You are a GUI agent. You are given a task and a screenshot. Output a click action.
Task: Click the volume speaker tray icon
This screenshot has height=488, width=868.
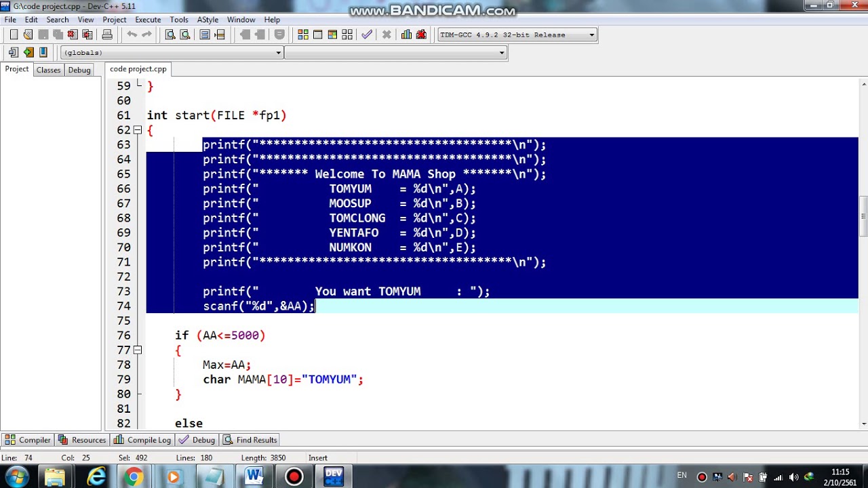(x=793, y=477)
